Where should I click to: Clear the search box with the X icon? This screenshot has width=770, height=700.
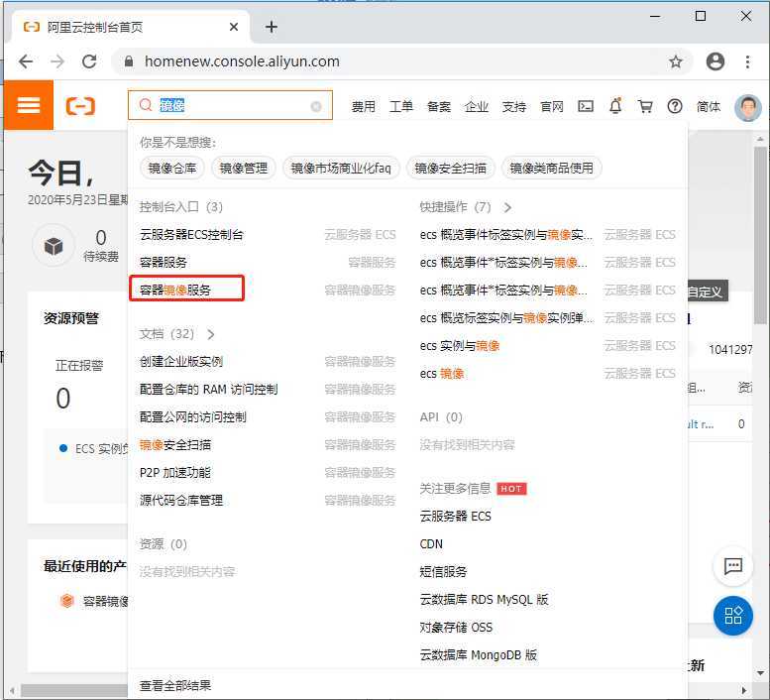click(x=316, y=106)
